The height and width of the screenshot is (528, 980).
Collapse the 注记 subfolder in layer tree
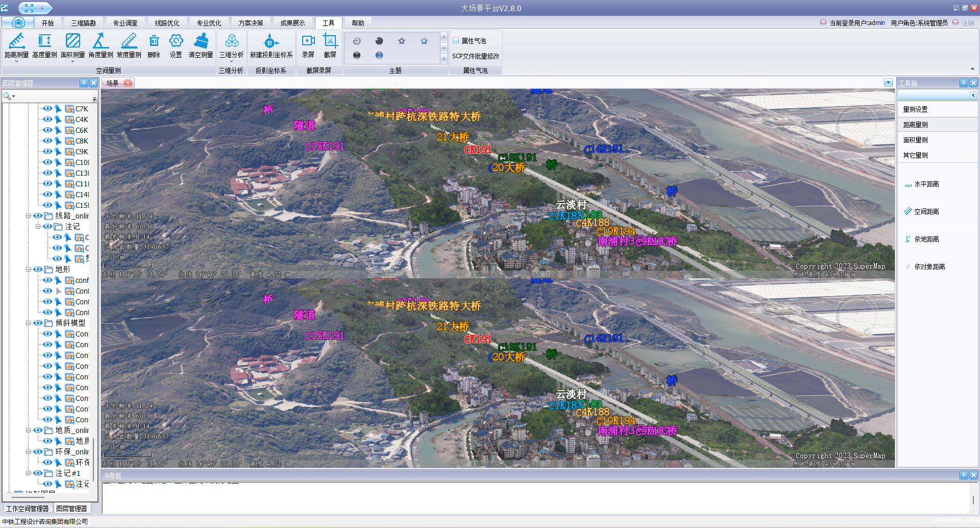click(x=38, y=226)
